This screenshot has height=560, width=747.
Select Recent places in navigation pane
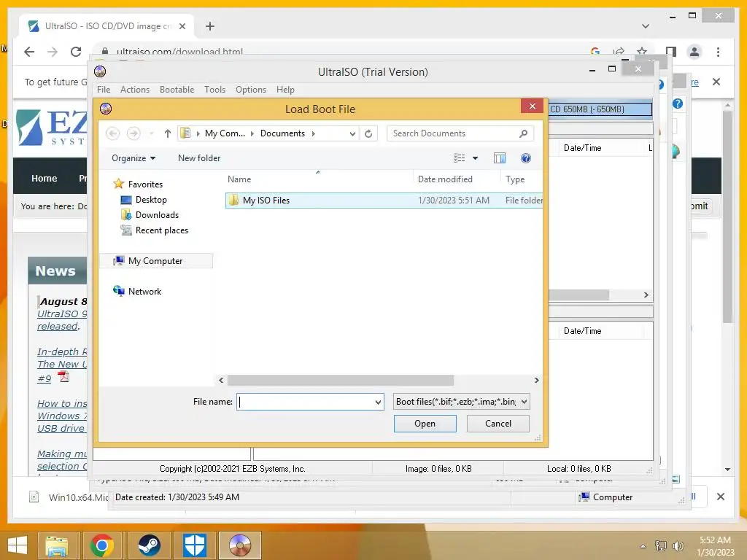tap(161, 230)
